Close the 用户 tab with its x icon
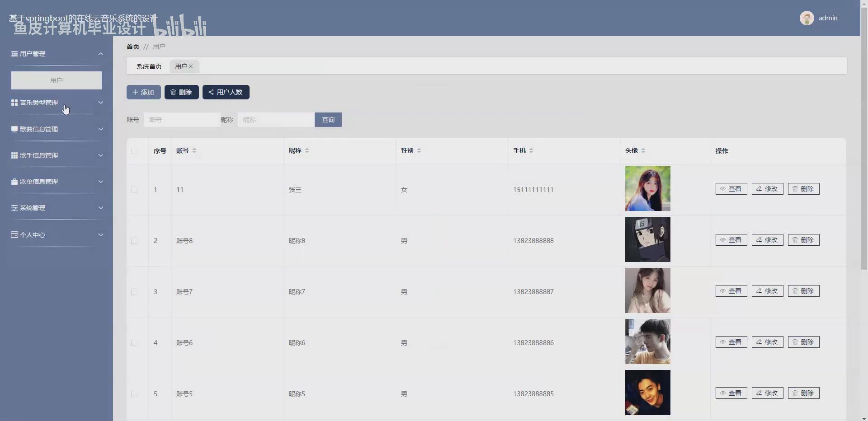Image resolution: width=868 pixels, height=421 pixels. tap(191, 66)
